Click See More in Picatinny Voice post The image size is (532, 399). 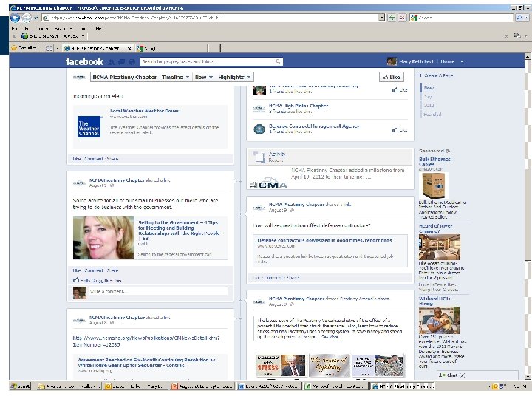point(330,337)
